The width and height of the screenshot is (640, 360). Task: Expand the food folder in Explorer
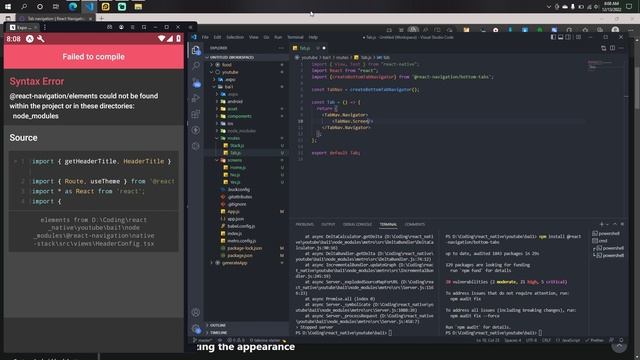(x=227, y=65)
